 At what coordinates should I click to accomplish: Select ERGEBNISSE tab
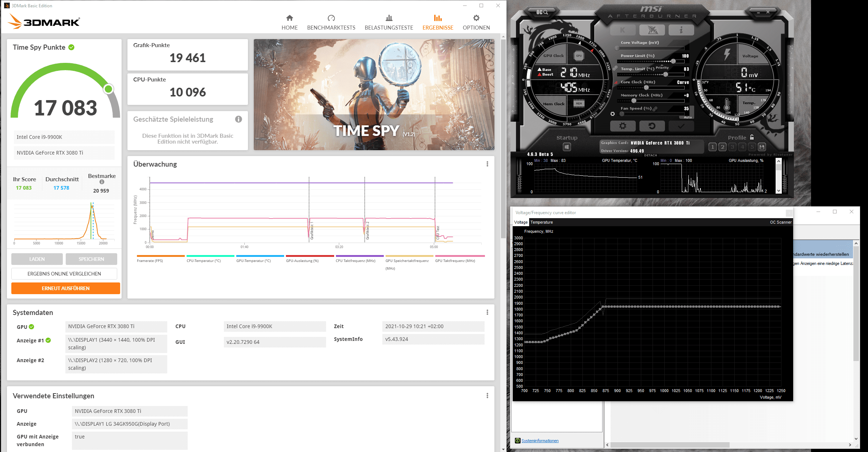[438, 22]
